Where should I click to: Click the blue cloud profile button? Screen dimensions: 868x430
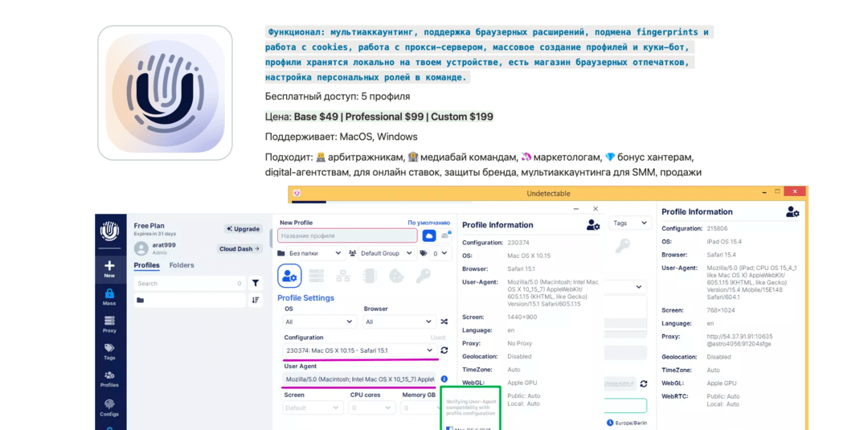(x=429, y=235)
